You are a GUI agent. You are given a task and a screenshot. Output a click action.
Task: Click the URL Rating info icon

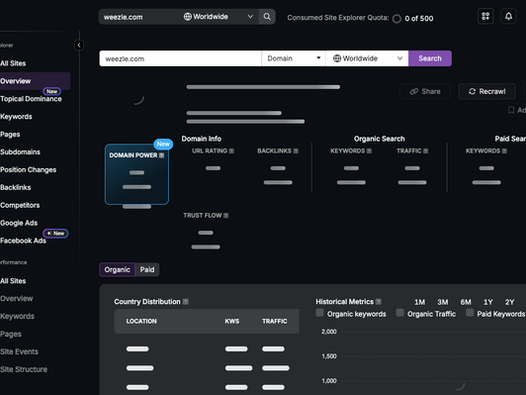pyautogui.click(x=231, y=151)
